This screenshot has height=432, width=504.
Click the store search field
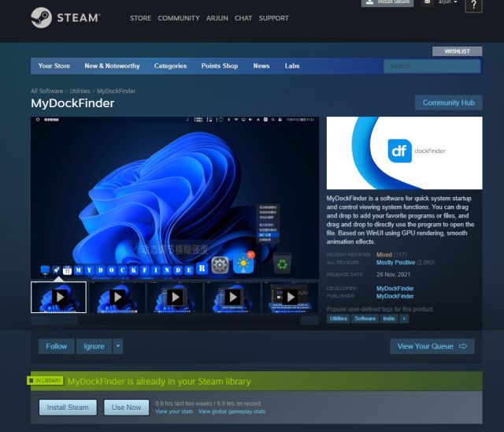coord(432,66)
